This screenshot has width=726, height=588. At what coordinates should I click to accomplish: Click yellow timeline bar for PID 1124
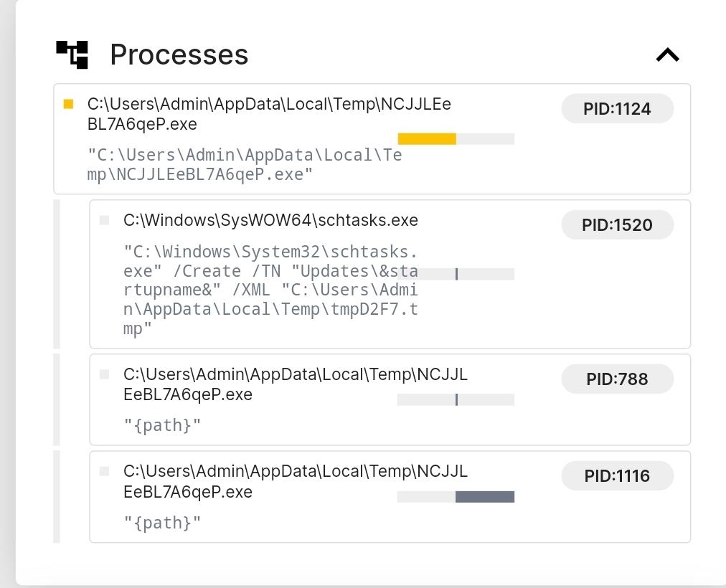pos(427,139)
